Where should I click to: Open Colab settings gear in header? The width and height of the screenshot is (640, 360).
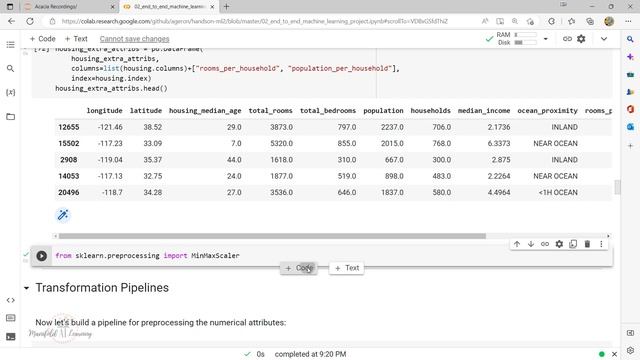pyautogui.click(x=581, y=39)
